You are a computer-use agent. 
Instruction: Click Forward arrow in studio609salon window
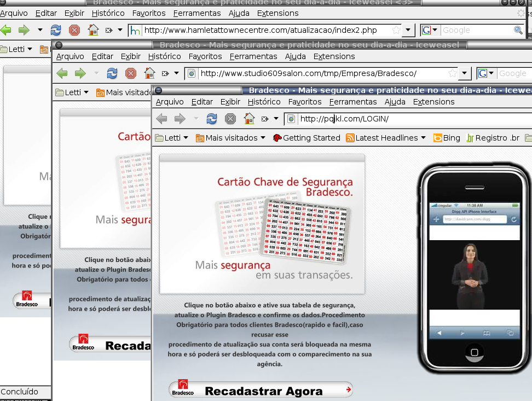tap(80, 73)
